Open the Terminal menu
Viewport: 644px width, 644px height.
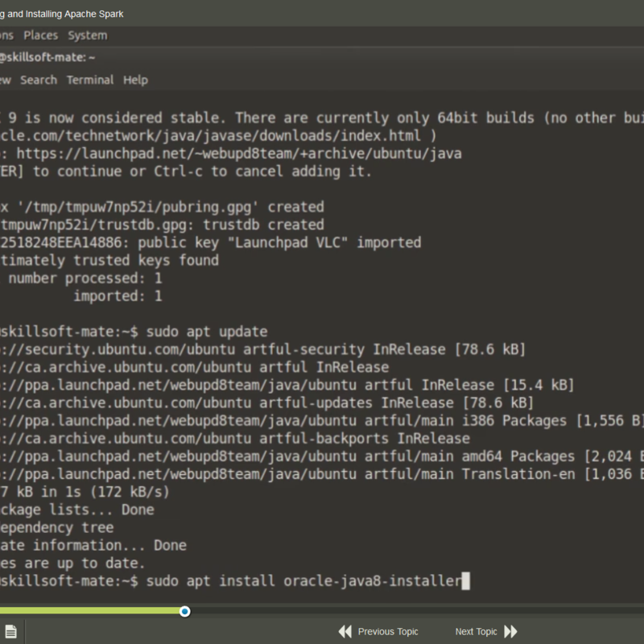[90, 80]
